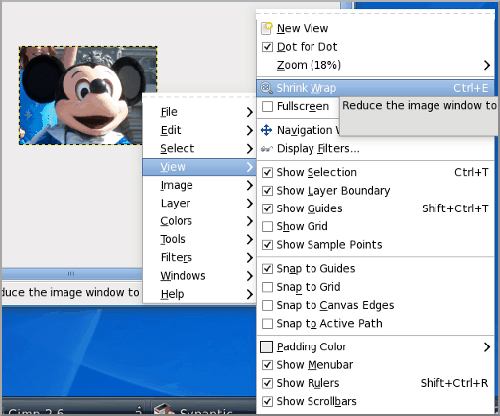Expand the Zoom (18%) submenu arrow

pyautogui.click(x=487, y=65)
